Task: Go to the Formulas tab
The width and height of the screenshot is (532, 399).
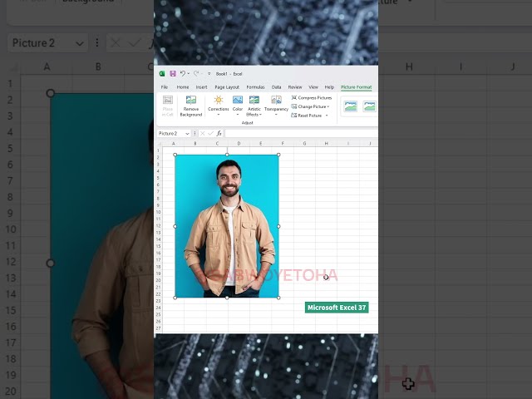Action: (x=255, y=87)
